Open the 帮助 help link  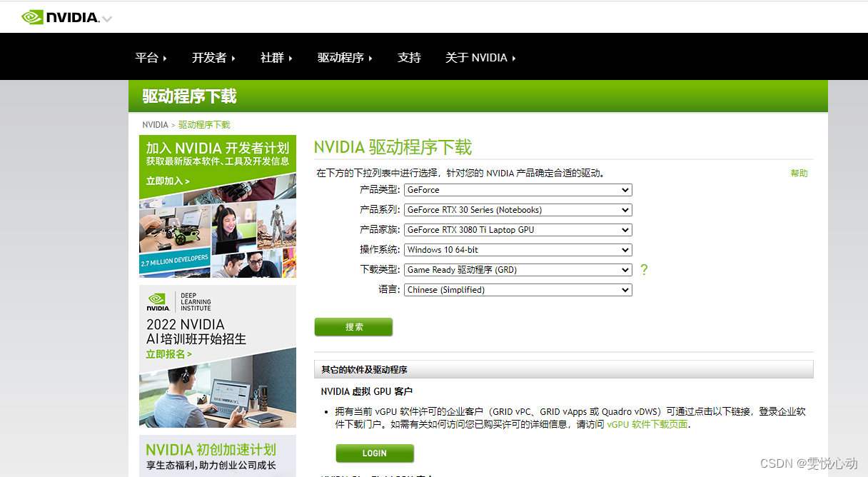pyautogui.click(x=799, y=174)
